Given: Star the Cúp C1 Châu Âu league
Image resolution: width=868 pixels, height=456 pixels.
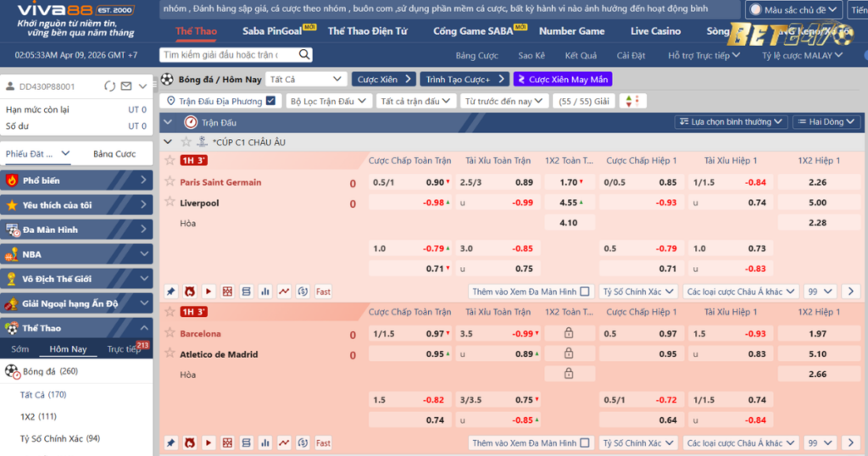Looking at the screenshot, I should [186, 142].
